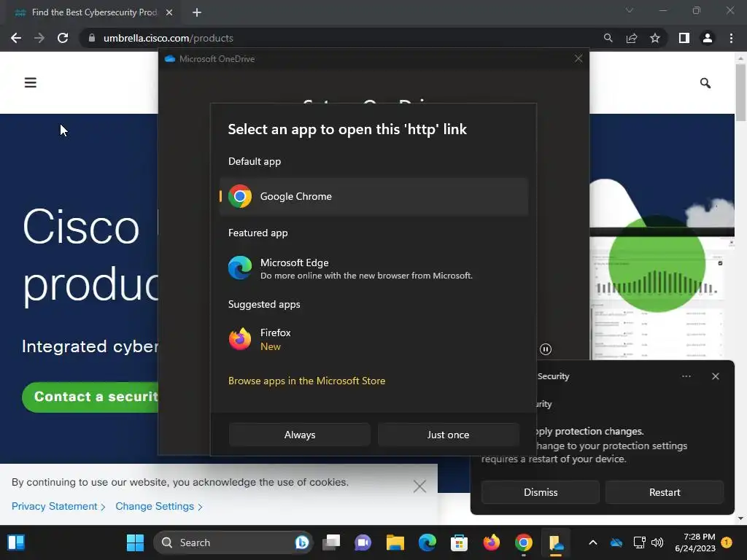The height and width of the screenshot is (560, 747).
Task: Choose Microsoft Edge featured app
Action: tap(373, 268)
